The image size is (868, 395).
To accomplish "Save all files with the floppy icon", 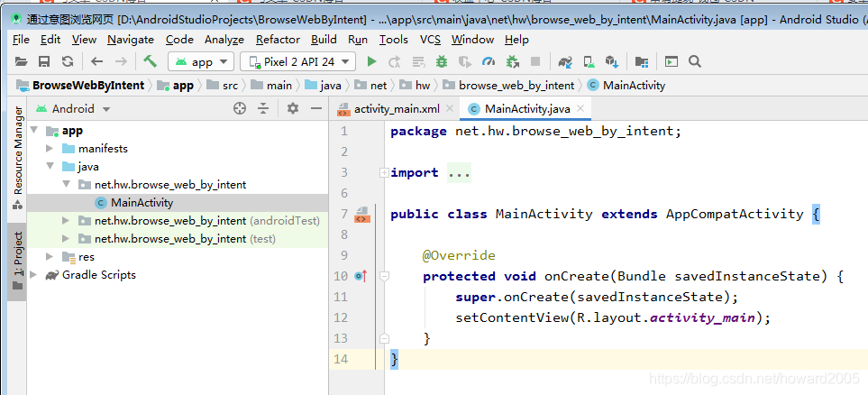I will click(44, 61).
